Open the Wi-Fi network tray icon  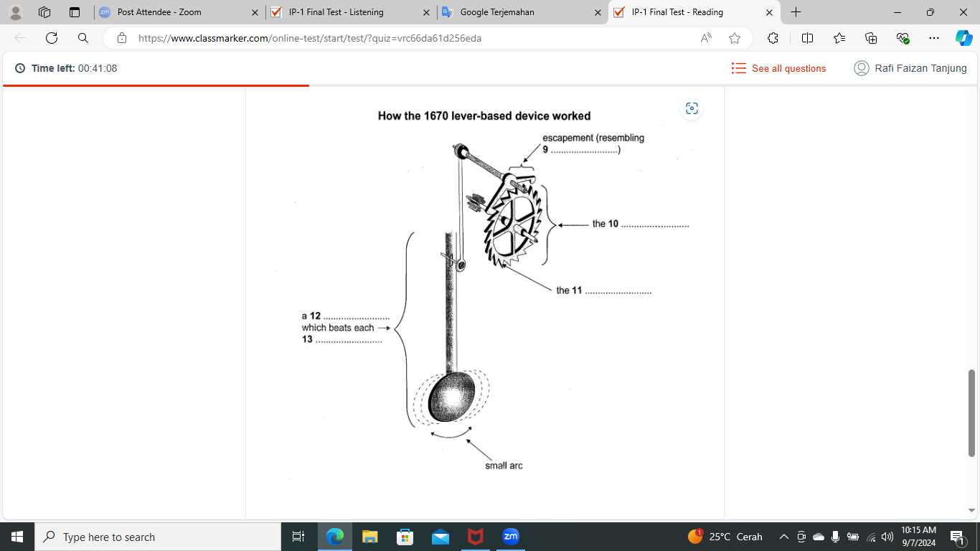point(871,537)
